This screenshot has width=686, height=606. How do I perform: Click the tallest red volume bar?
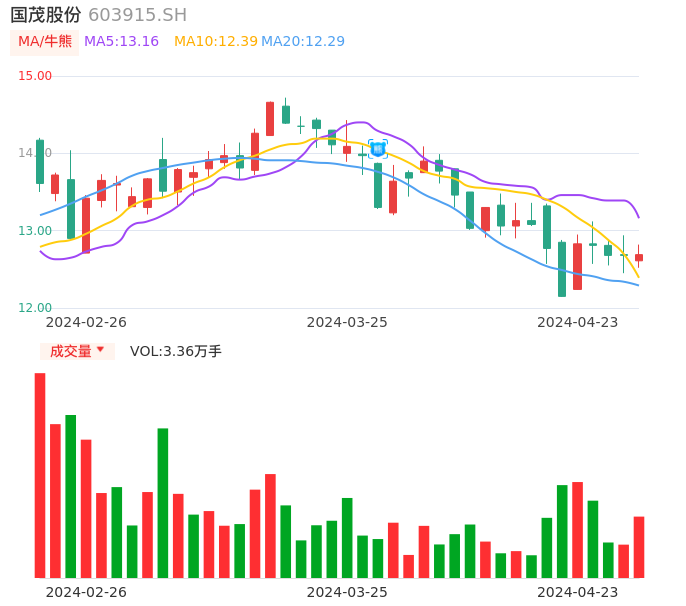point(40,475)
